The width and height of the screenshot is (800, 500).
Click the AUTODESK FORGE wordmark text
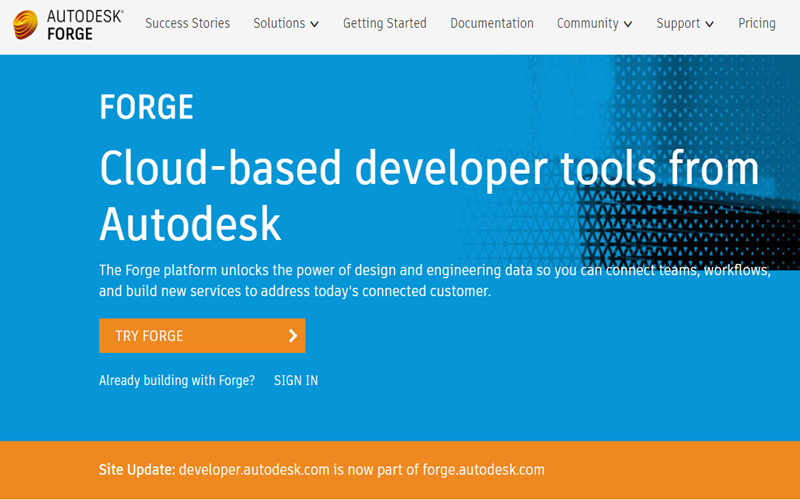[85, 25]
